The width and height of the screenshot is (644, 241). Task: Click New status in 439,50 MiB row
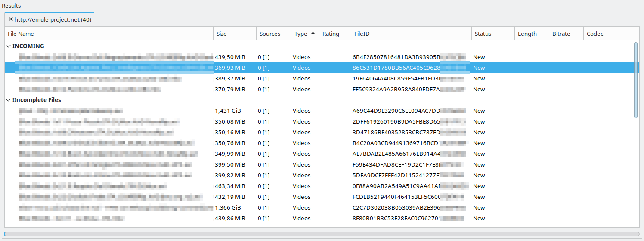pyautogui.click(x=479, y=57)
